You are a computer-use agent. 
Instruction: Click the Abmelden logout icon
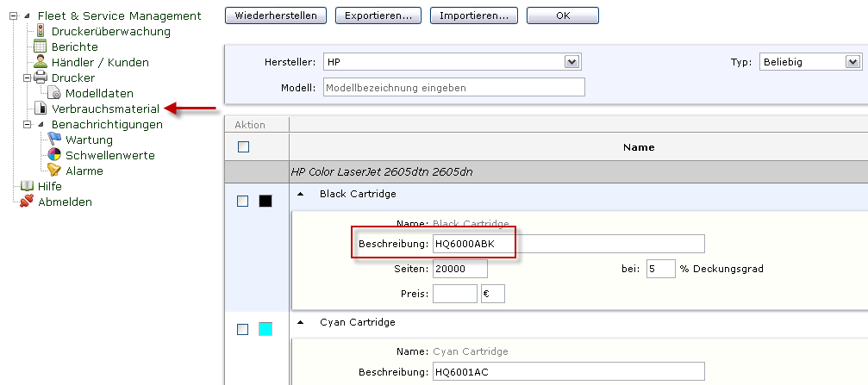(27, 202)
